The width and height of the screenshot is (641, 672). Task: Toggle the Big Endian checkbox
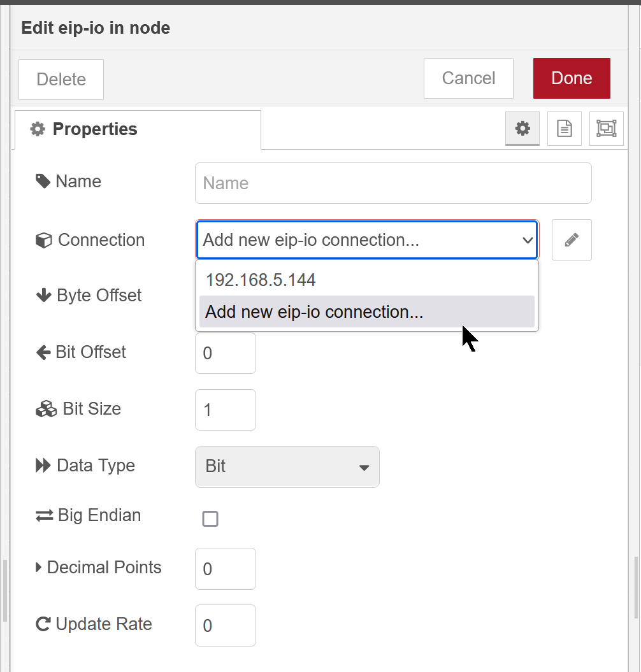click(x=210, y=518)
